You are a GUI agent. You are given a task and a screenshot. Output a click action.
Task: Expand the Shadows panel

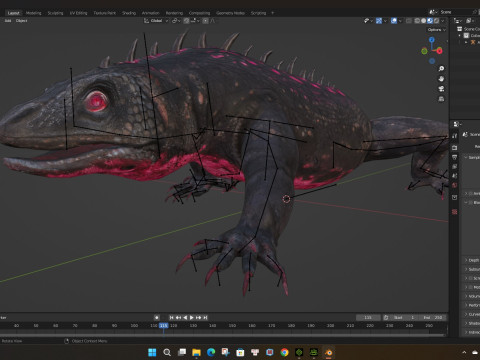466,323
